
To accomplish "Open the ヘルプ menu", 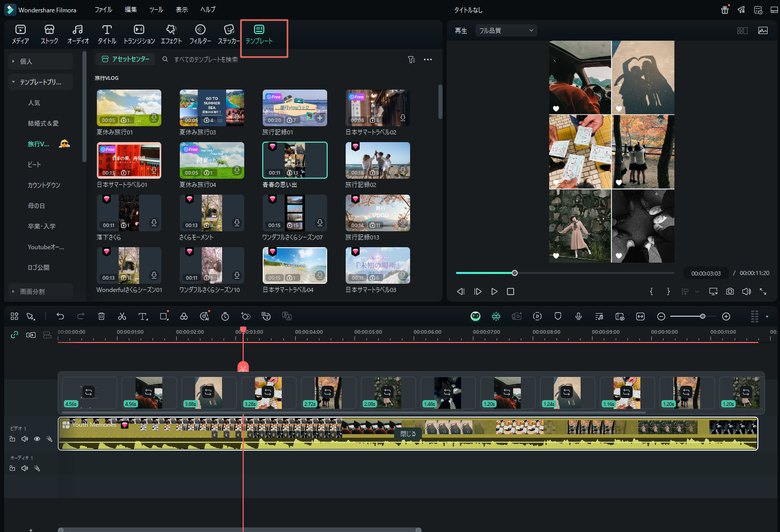I will click(208, 10).
